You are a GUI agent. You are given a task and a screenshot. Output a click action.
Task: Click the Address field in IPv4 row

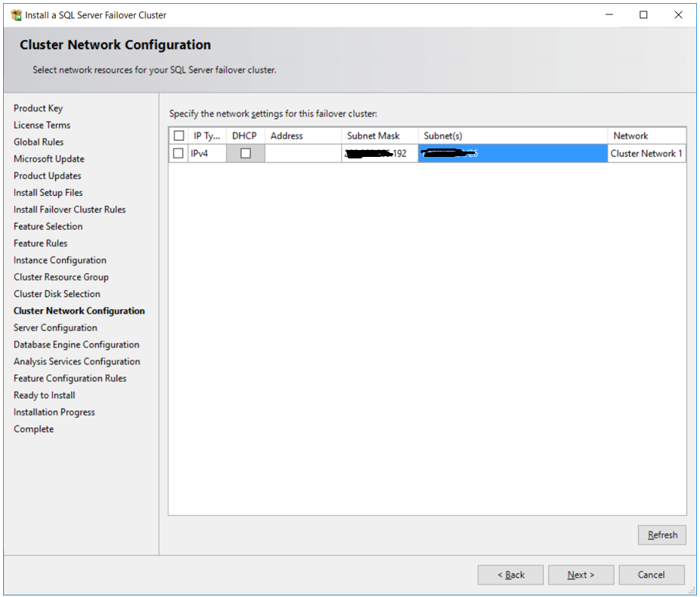coord(303,153)
